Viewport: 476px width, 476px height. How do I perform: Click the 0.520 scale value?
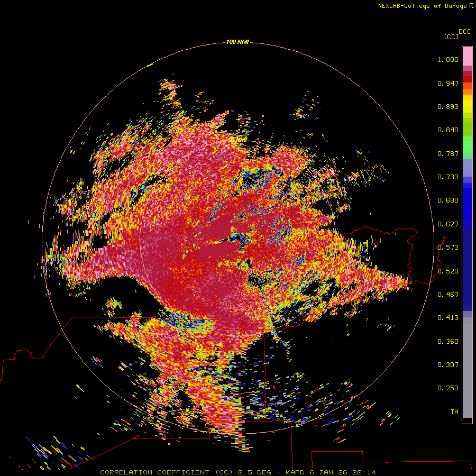coord(448,271)
